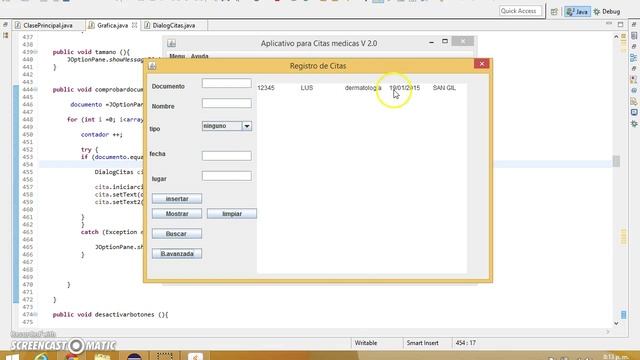Switch to the Grafica.java editor tab
Image resolution: width=640 pixels, height=360 pixels.
112,25
